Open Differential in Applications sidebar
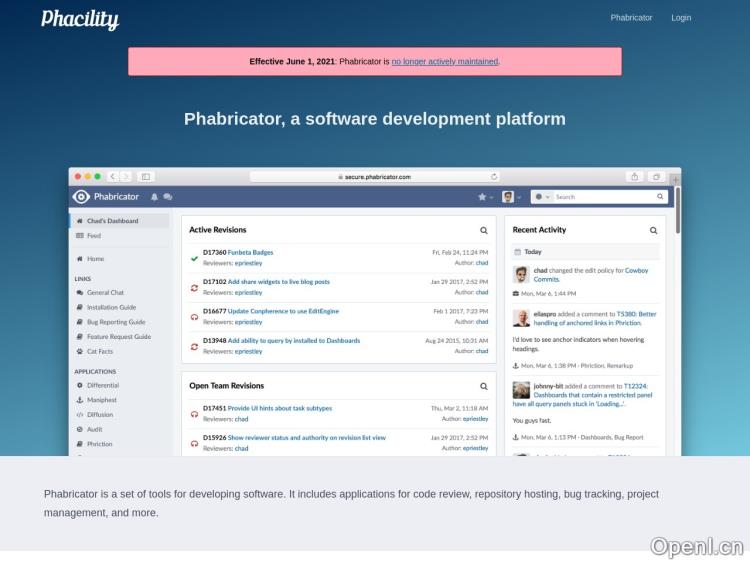Screen dimensions: 750x562 102,385
